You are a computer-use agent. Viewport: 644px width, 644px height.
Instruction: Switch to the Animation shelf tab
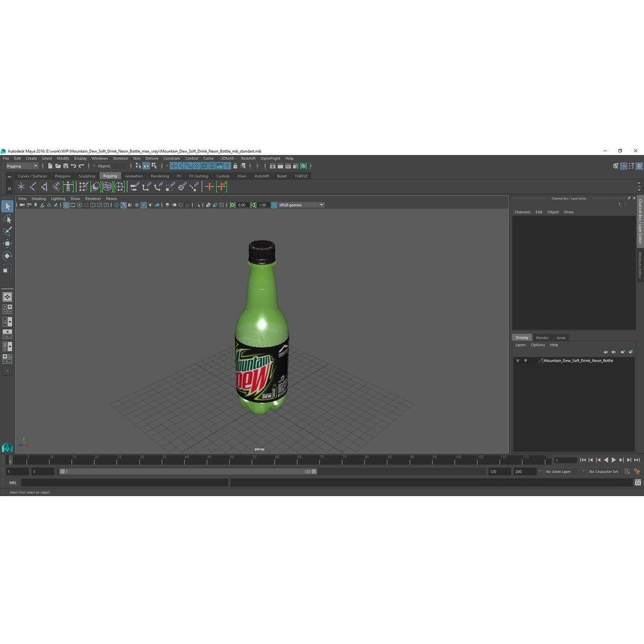[x=134, y=176]
